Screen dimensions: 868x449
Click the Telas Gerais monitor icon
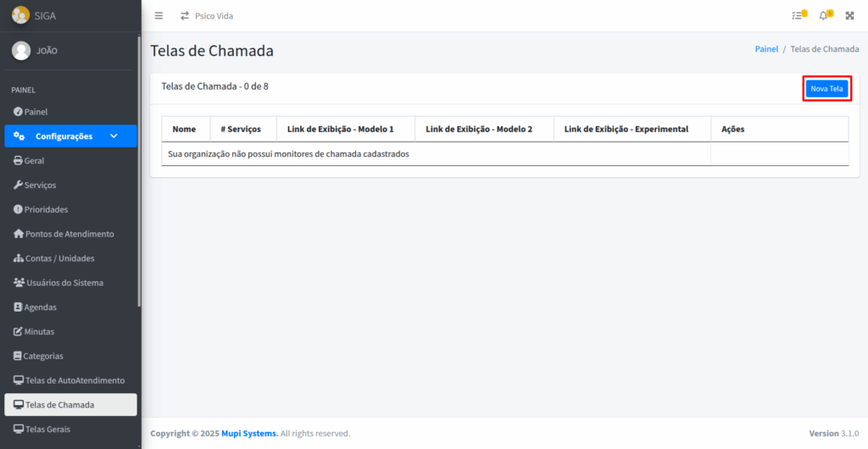[x=19, y=430]
